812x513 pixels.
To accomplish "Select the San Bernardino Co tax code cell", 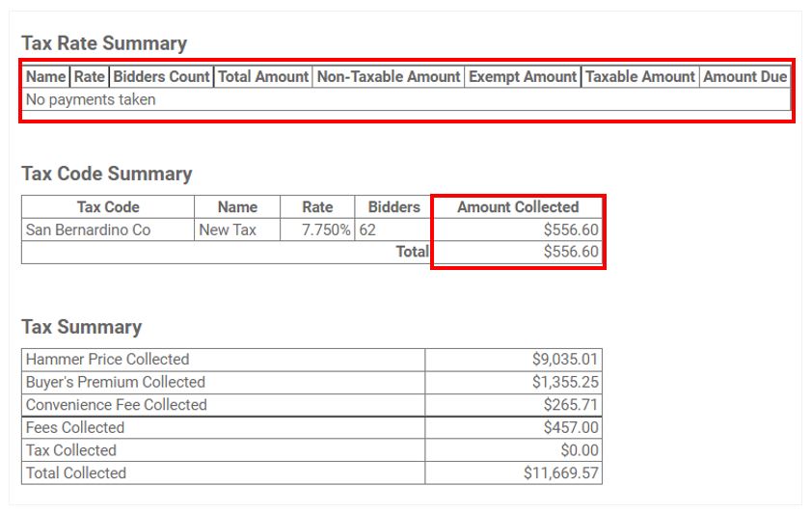I will pos(108,229).
